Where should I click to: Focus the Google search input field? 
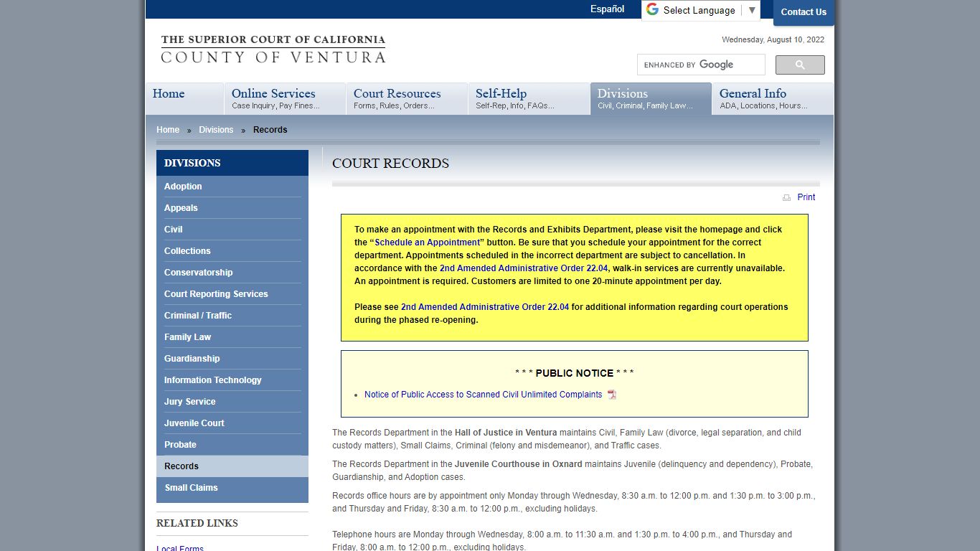click(x=701, y=65)
